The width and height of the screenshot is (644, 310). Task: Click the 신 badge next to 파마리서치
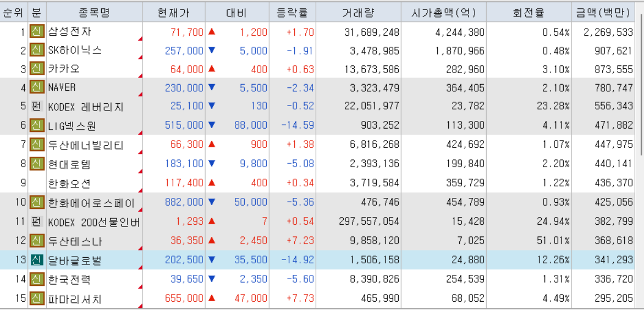pyautogui.click(x=37, y=298)
